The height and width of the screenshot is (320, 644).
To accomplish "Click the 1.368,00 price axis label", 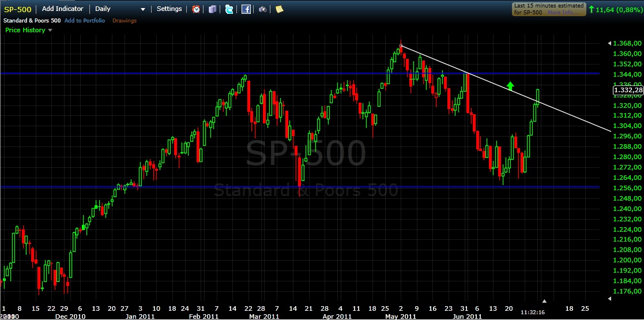I will [627, 43].
